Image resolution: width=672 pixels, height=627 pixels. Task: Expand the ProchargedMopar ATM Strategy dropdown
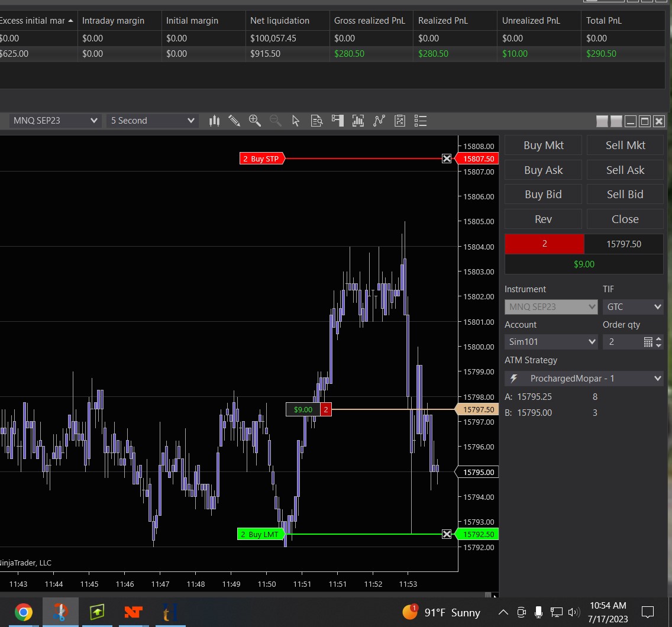(583, 379)
